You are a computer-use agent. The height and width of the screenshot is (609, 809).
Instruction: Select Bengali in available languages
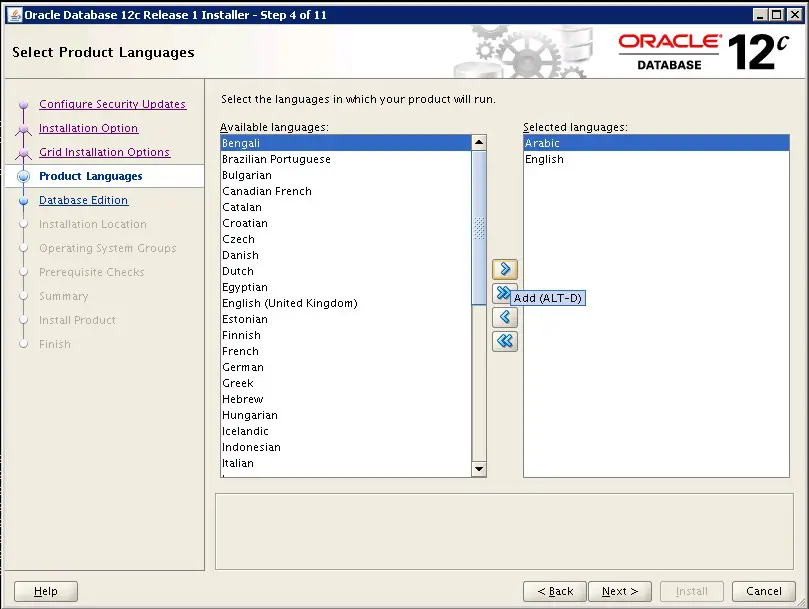(346, 143)
